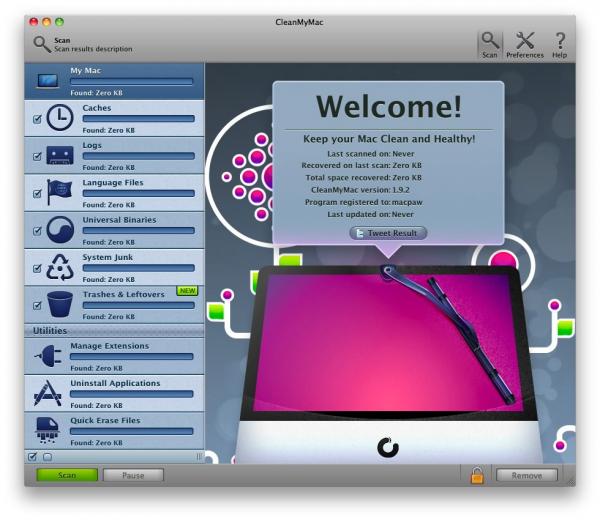Open the Scan toolbar magnifier icon
Image resolution: width=600 pixels, height=520 pixels.
click(x=490, y=40)
